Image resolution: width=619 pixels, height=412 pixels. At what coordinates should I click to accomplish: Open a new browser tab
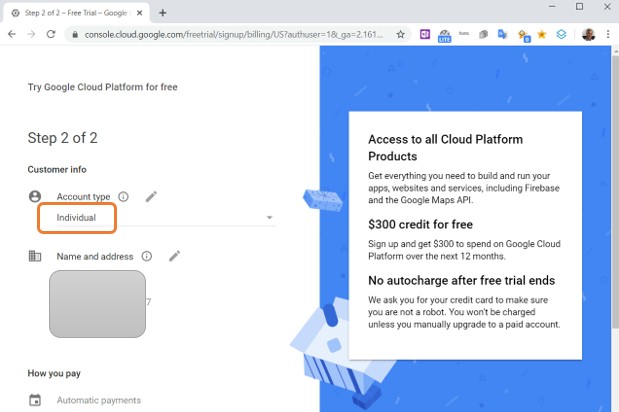pyautogui.click(x=163, y=13)
